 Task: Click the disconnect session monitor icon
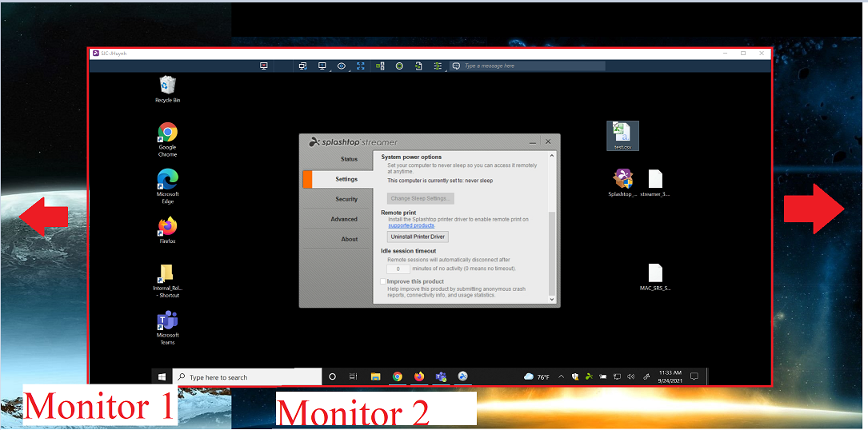point(264,66)
